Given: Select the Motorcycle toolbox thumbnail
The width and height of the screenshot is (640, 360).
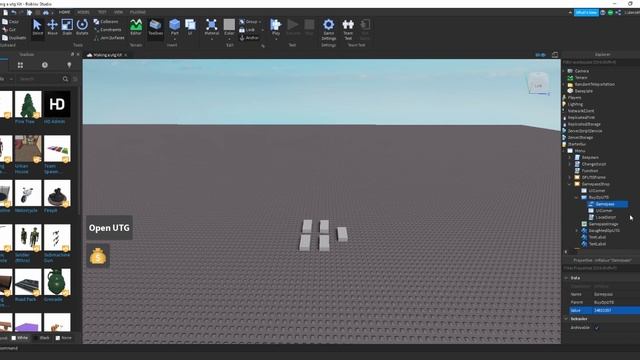Looking at the screenshot, I should 28,193.
